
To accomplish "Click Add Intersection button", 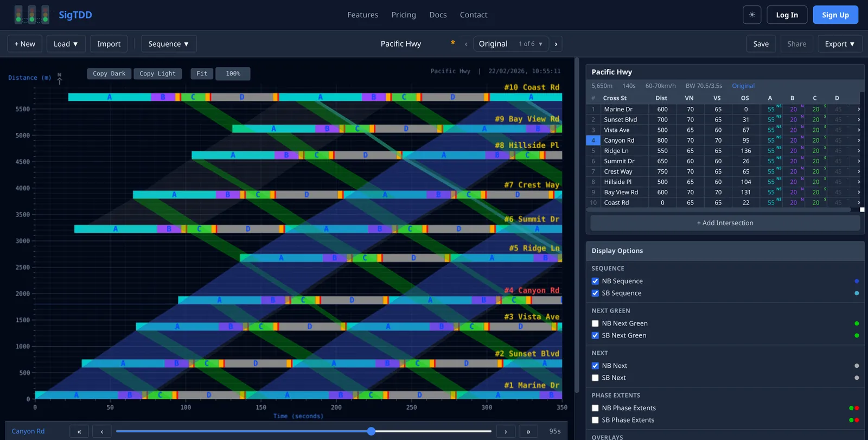I will pyautogui.click(x=725, y=223).
